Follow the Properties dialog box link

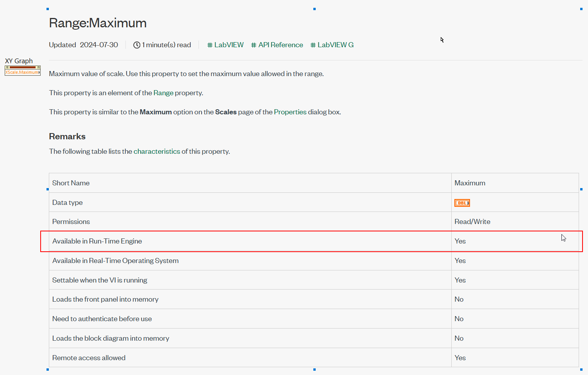(290, 112)
